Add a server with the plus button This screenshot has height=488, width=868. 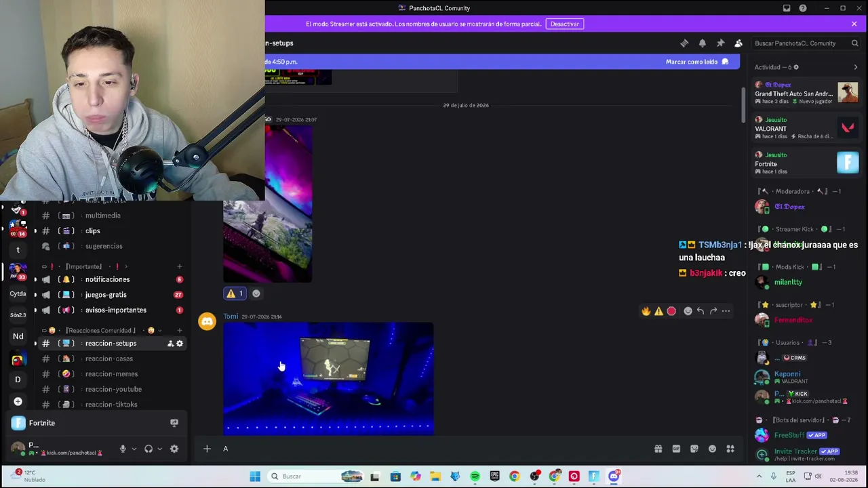pyautogui.click(x=18, y=401)
